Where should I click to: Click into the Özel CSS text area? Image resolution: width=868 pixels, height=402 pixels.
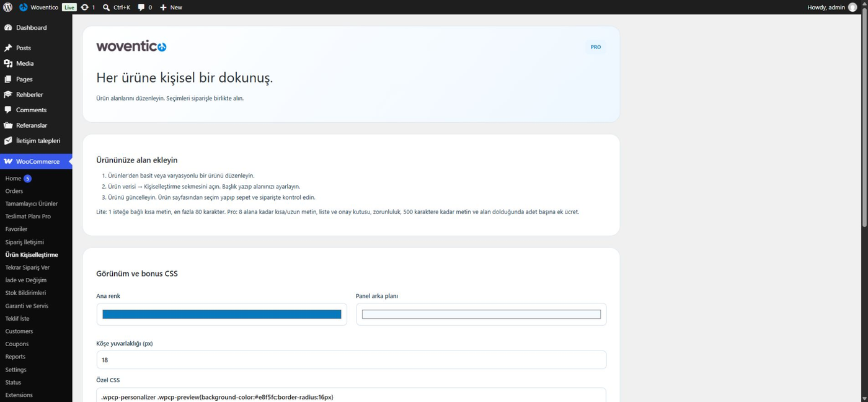[352, 395]
